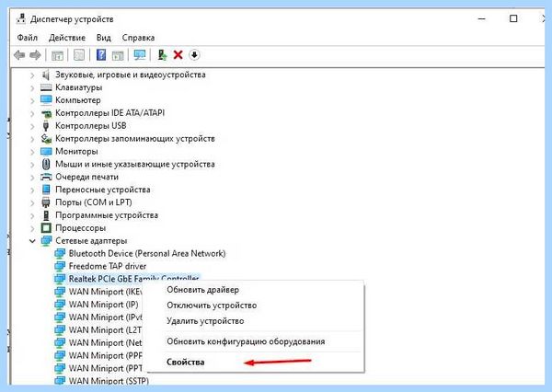This screenshot has height=392, width=552.
Task: Click the Properties sheet toolbar icon
Action: coord(79,55)
